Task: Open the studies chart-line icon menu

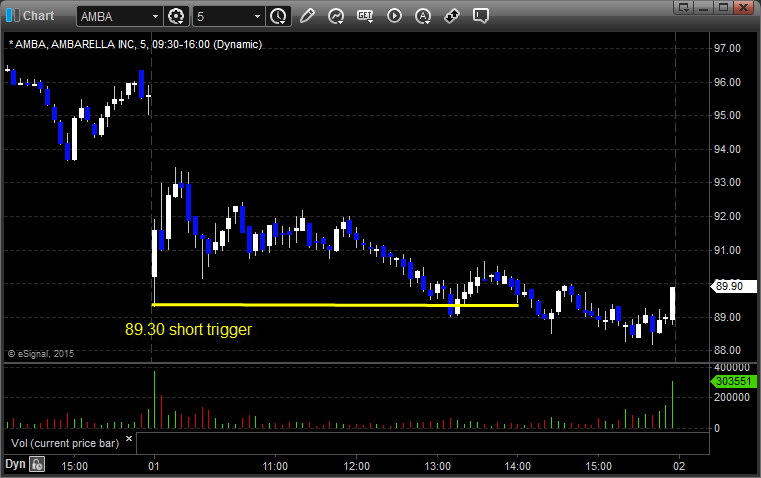Action: pos(336,16)
